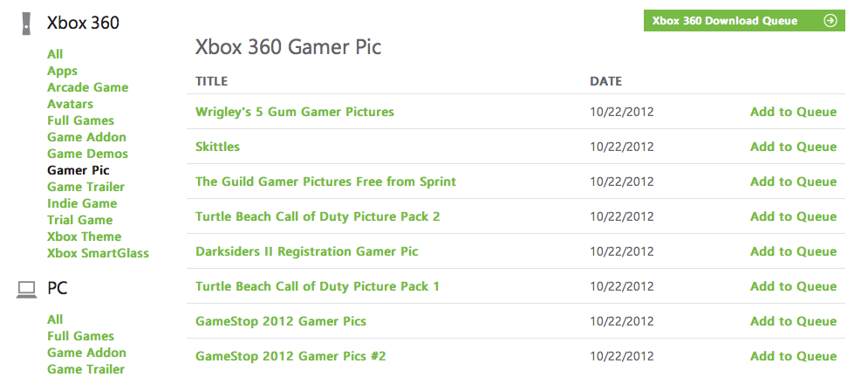Open Game Trailer under PC section
868x384 pixels.
tap(85, 369)
